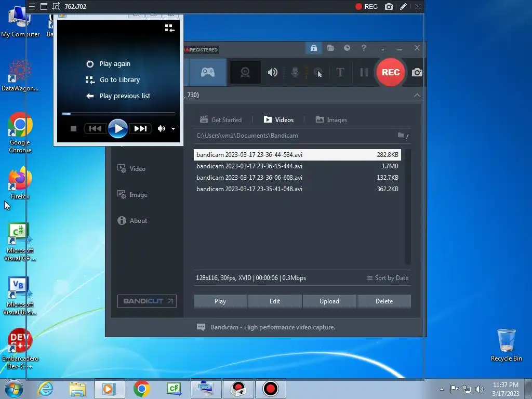Open the Image settings sidebar item

(x=132, y=195)
